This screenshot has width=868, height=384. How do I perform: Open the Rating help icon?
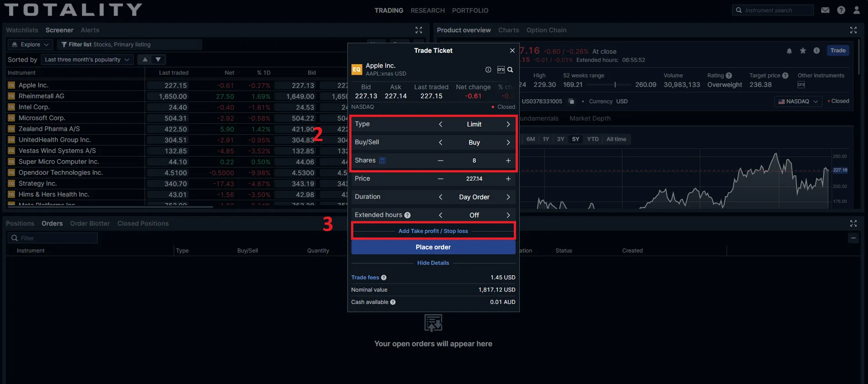click(x=729, y=76)
